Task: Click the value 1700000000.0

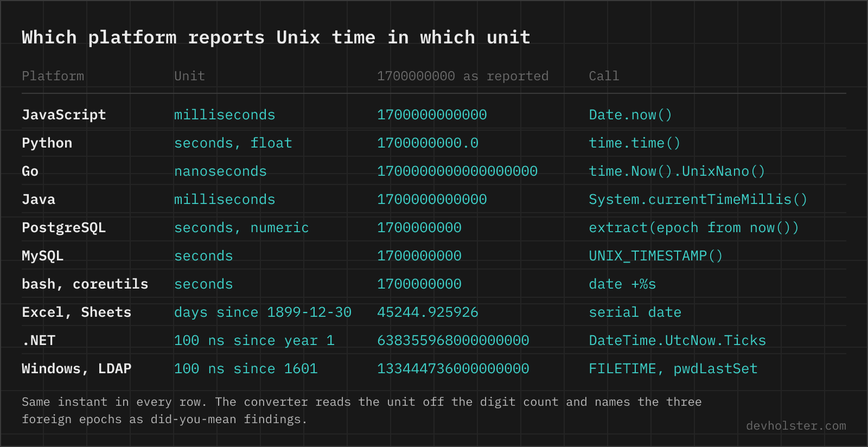Action: 428,143
